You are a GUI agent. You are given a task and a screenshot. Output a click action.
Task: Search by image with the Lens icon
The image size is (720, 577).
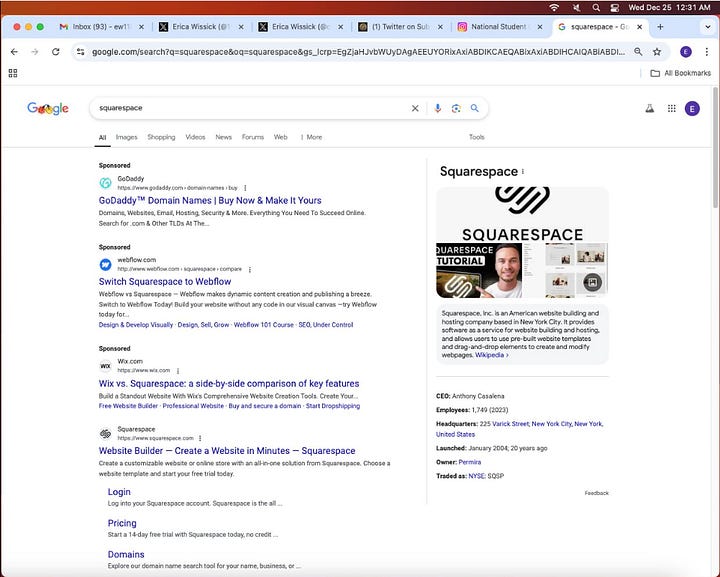(456, 108)
